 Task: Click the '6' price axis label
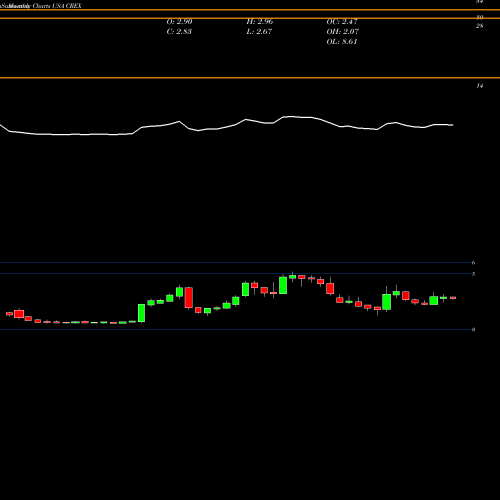coord(473,263)
